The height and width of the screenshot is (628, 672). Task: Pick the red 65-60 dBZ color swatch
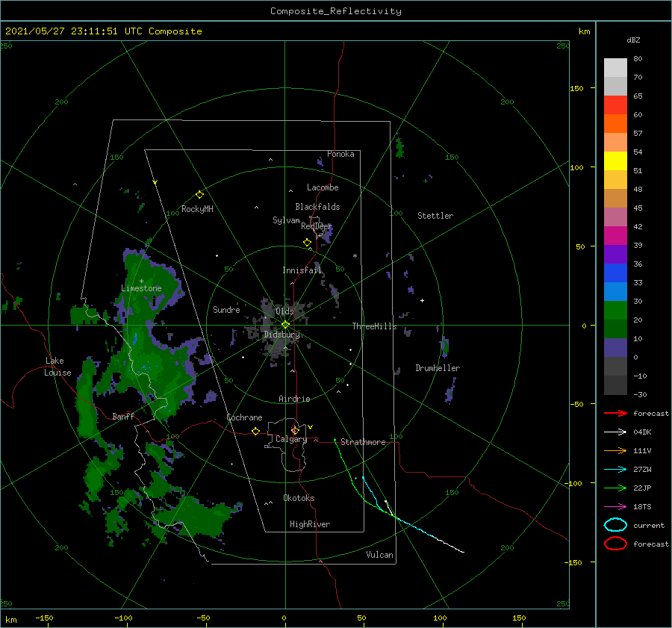[615, 105]
